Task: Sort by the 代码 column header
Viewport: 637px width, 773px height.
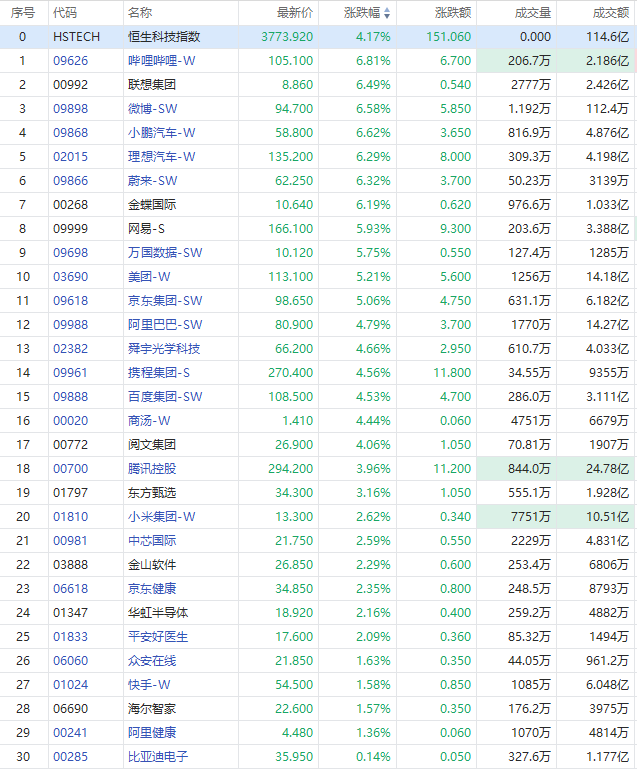Action: coord(65,13)
